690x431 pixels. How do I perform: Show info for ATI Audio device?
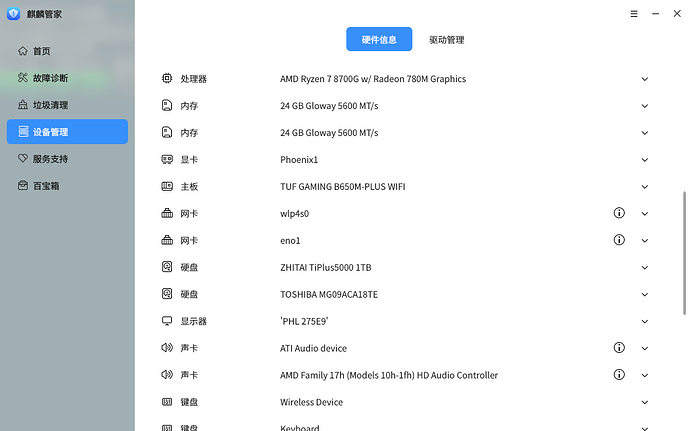[x=619, y=348]
